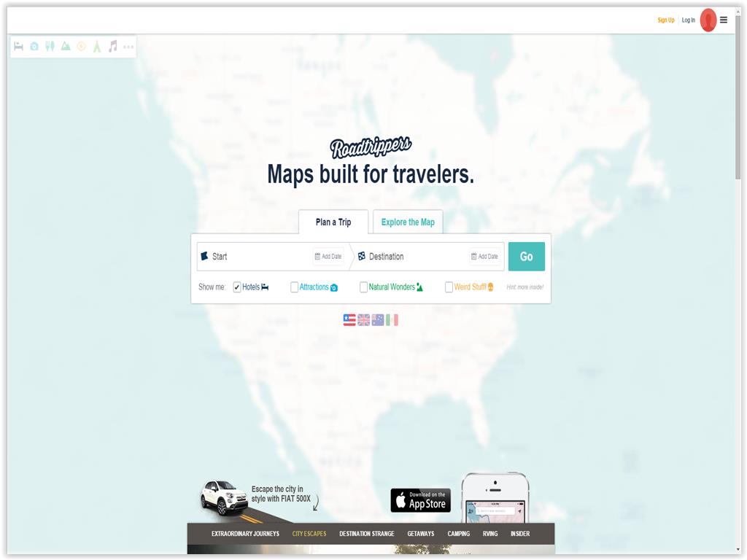Open Insider menu item
Image resolution: width=747 pixels, height=560 pixels.
520,534
